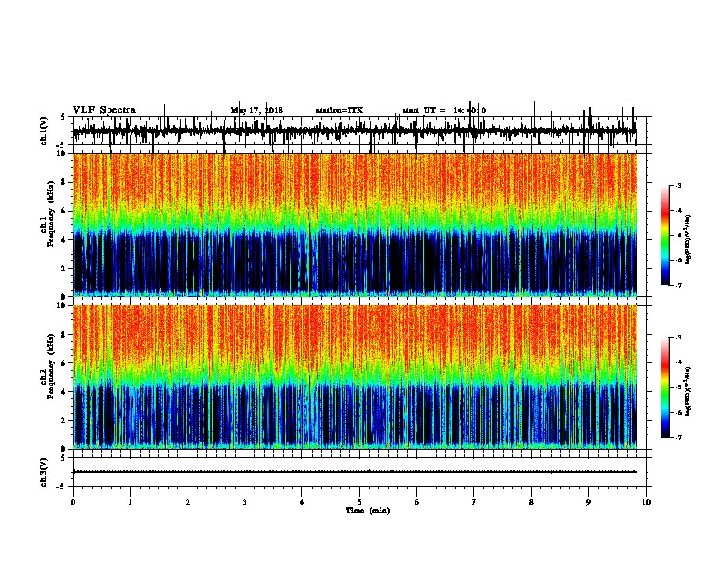Click time axis tick label "7"
Viewport: 728px width, 563px height.
tap(474, 502)
